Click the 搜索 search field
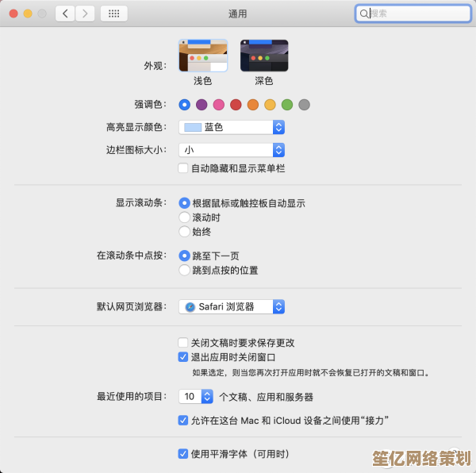Screen dimensions: 476x473 (404, 13)
